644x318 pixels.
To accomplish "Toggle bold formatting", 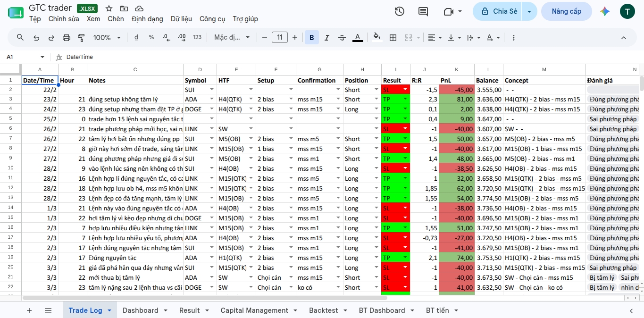I will click(x=312, y=37).
